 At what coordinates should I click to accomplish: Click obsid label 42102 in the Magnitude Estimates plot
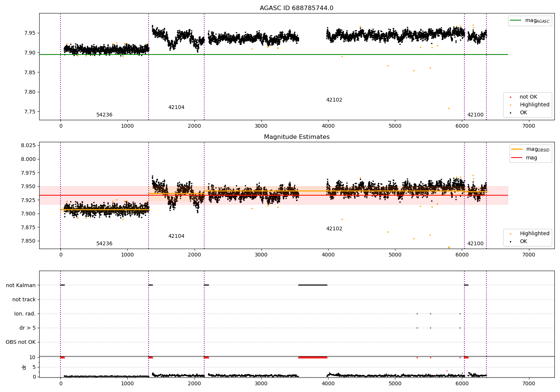[x=334, y=229]
